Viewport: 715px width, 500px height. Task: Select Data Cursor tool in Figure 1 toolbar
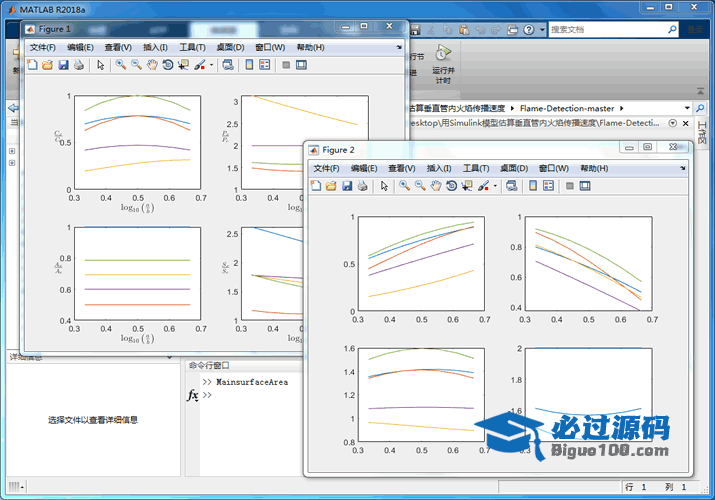tap(183, 65)
